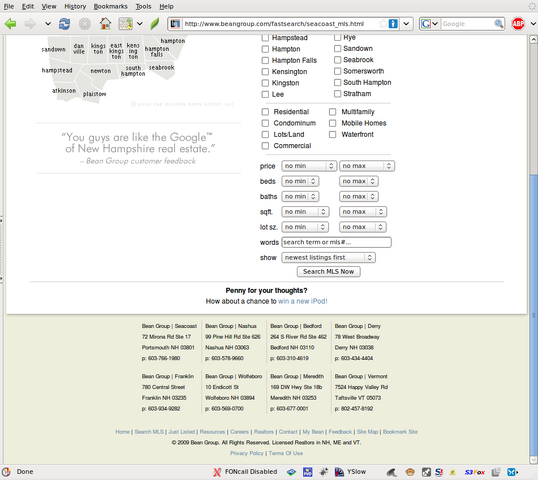Open the Tools menu
The image size is (538, 480).
(143, 7)
